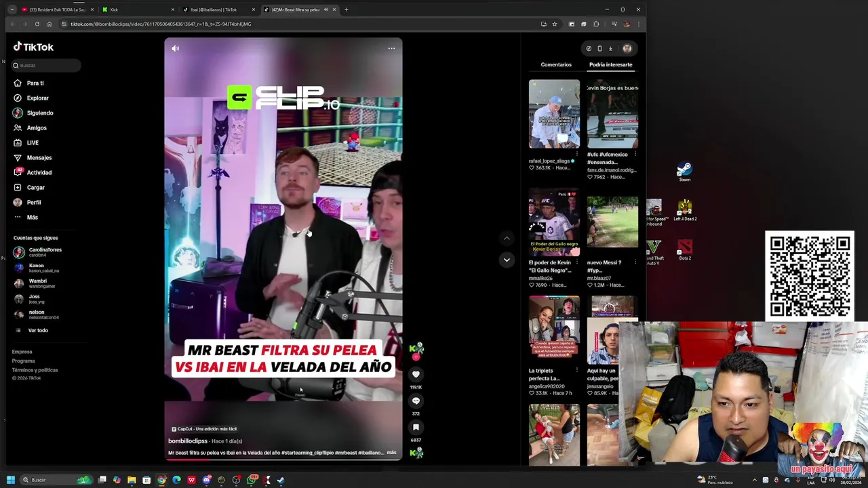
Task: Go to the next video arrow
Action: tap(507, 260)
